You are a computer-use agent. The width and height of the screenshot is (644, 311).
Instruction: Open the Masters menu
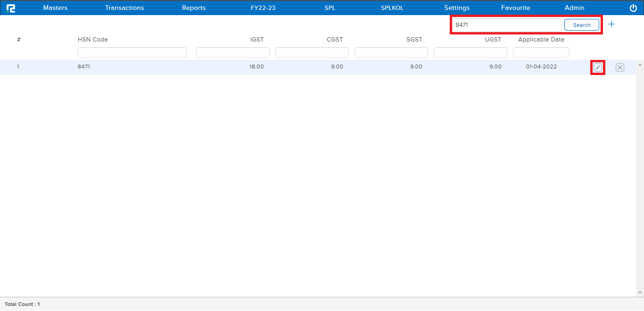(55, 8)
